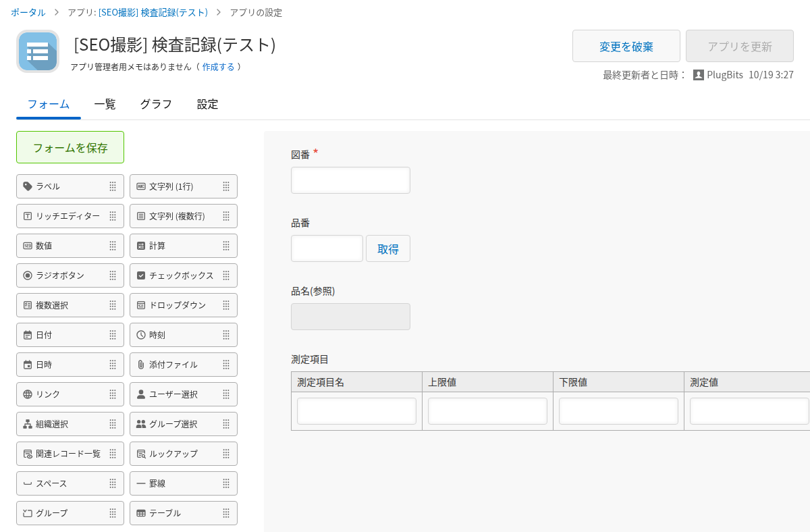Click the フォームを保存 button
This screenshot has height=532, width=810.
[x=70, y=147]
